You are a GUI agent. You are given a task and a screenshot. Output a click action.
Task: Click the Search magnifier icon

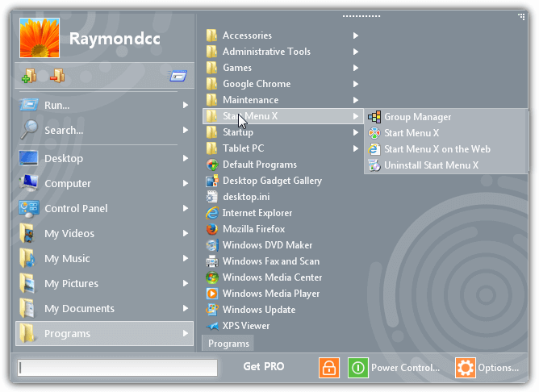[29, 130]
